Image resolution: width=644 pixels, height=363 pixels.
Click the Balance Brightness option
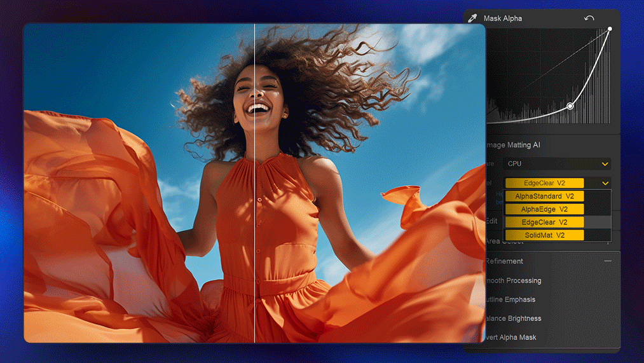click(x=514, y=318)
